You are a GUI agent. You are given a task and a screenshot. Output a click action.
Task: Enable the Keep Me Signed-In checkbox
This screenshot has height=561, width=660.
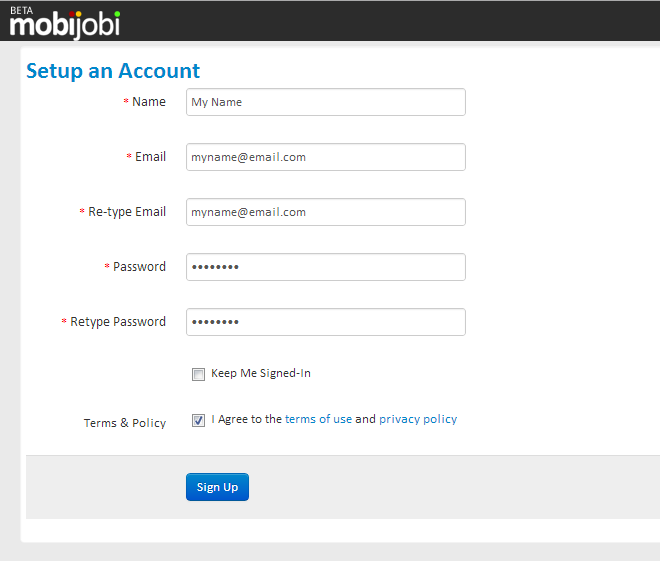(198, 374)
